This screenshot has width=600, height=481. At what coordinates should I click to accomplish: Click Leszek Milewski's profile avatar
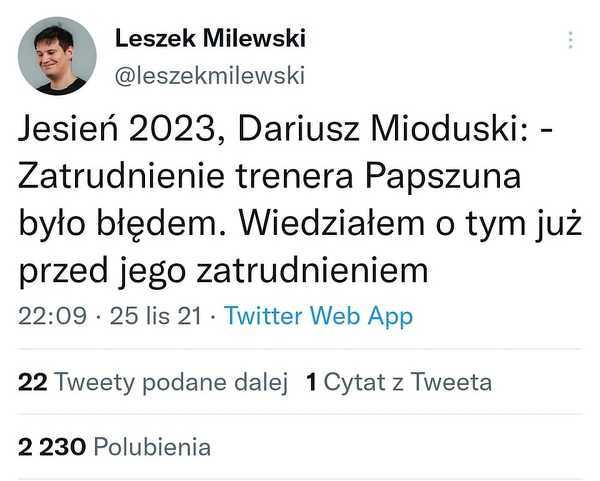click(x=58, y=56)
